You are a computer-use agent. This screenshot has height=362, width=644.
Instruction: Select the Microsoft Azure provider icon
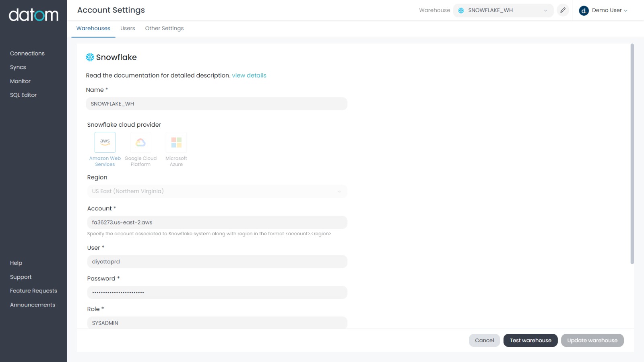tap(176, 142)
